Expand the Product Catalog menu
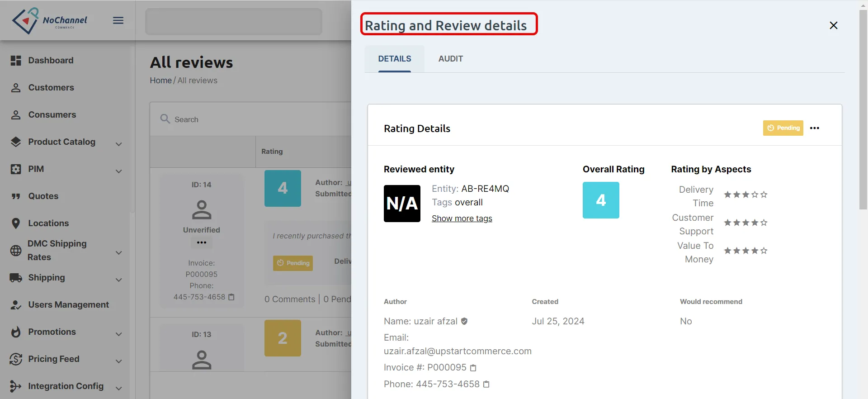The image size is (868, 399). 119,144
